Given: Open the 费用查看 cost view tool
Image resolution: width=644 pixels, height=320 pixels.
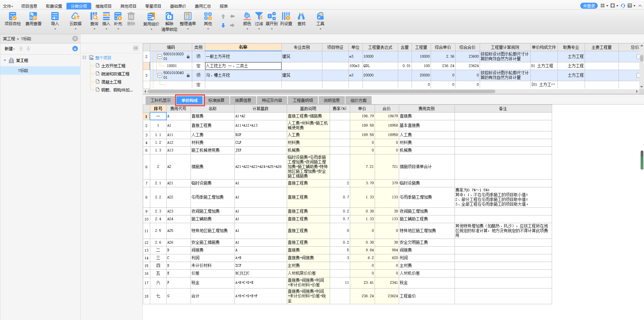Looking at the screenshot, I should tap(33, 16).
